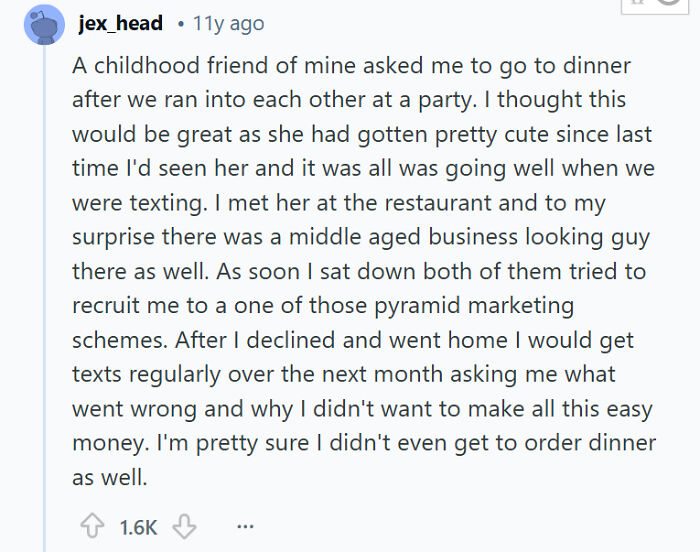Open the three-dot more options menu

(x=244, y=526)
